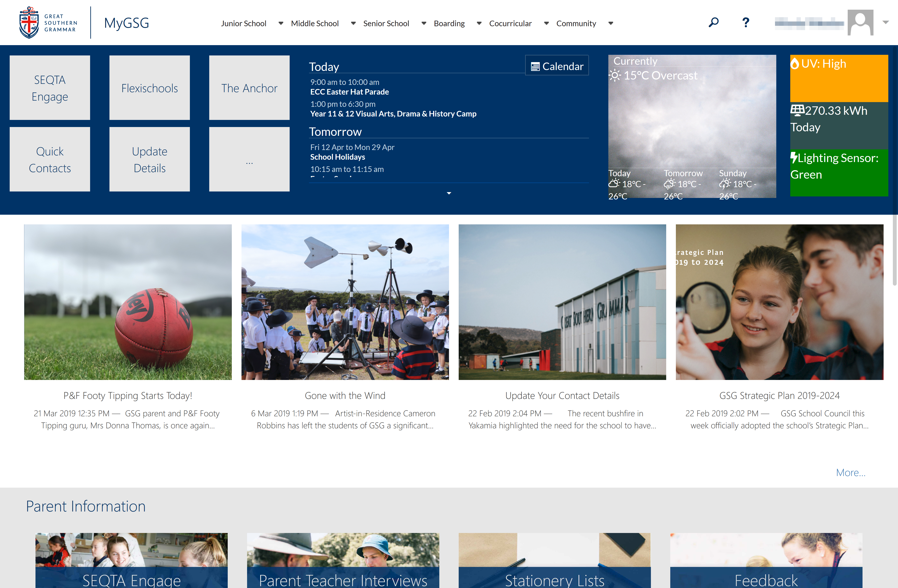Expand the Community dropdown arrow
The image size is (898, 588).
(x=610, y=23)
